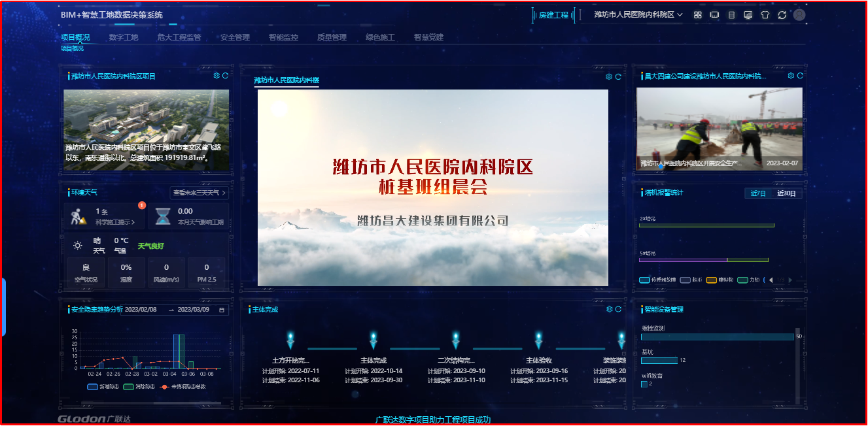Click the refresh icon in top toolbar
The width and height of the screenshot is (868, 426).
(x=782, y=14)
